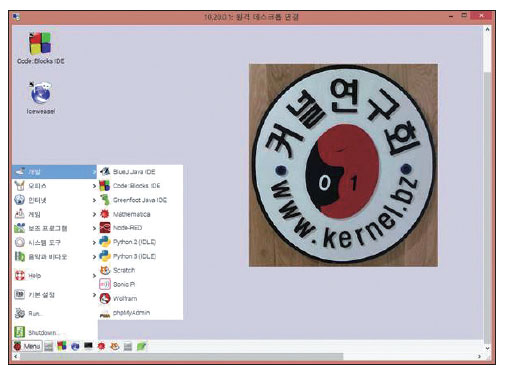Launch Scratch from the submenu

click(140, 270)
